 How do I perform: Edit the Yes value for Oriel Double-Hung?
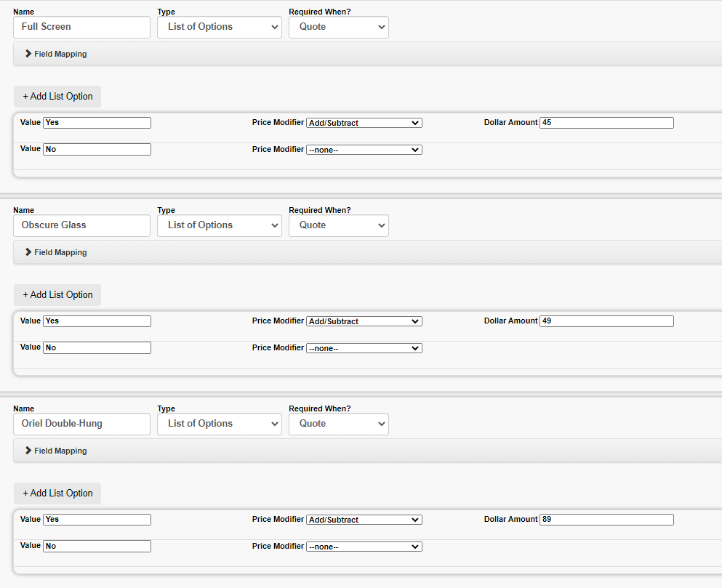coord(97,520)
